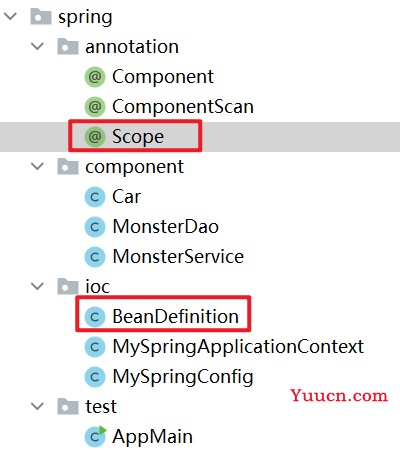Viewport: 400px width, 450px height.
Task: Click the MonsterDao class icon
Action: (95, 227)
